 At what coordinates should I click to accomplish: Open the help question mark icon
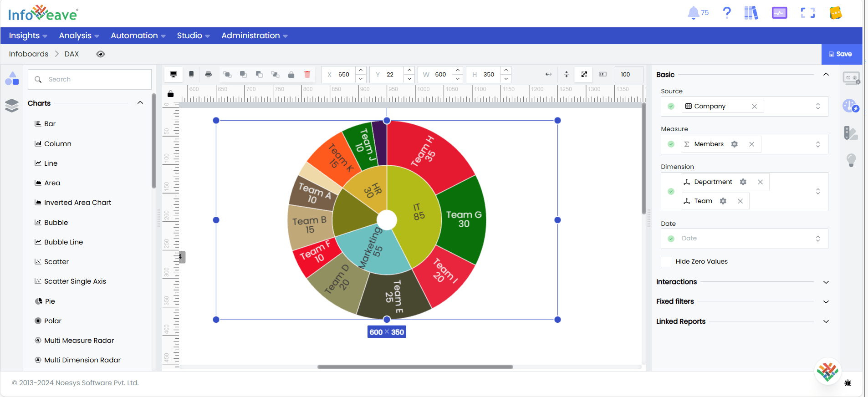727,13
